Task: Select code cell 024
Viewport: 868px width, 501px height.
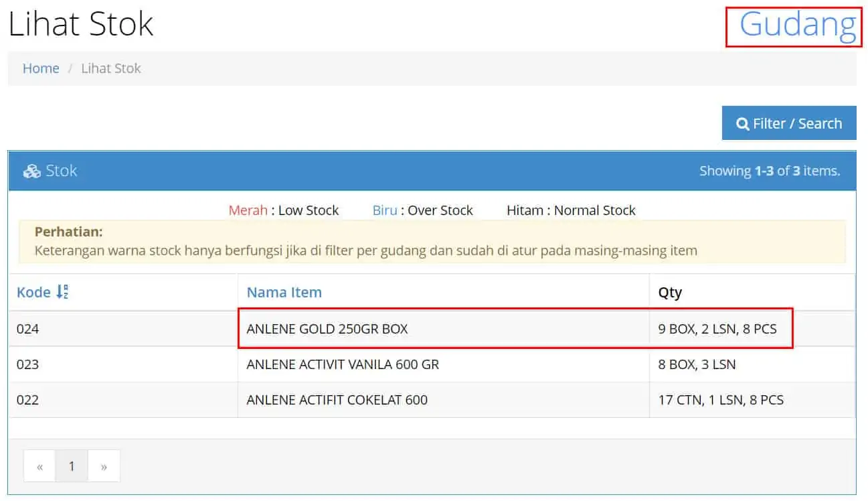Action: point(27,329)
